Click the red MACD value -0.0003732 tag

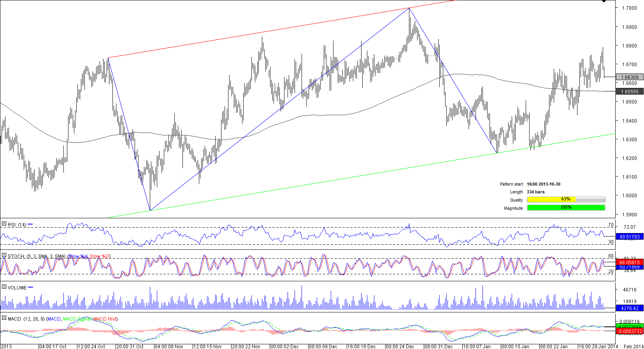click(x=630, y=331)
